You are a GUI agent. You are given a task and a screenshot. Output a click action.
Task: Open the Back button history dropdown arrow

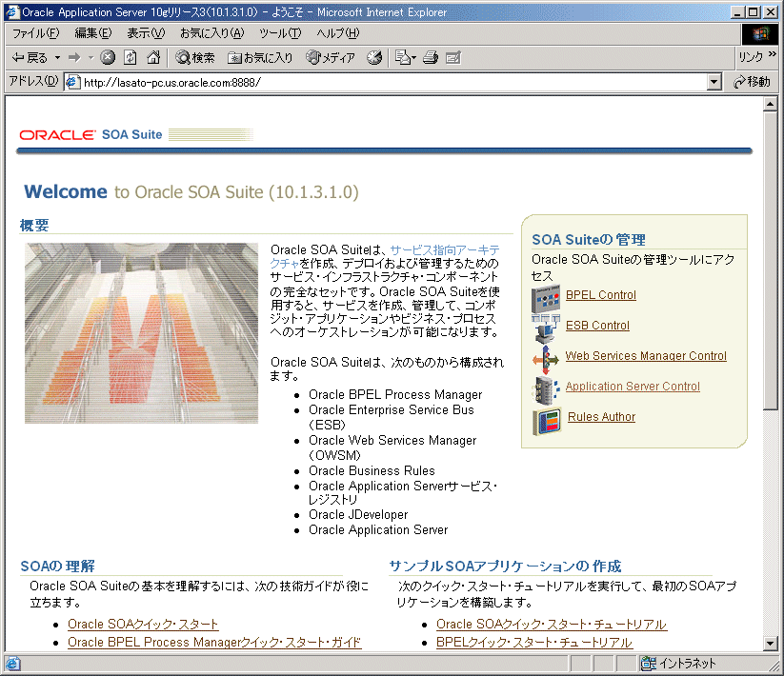pos(57,58)
